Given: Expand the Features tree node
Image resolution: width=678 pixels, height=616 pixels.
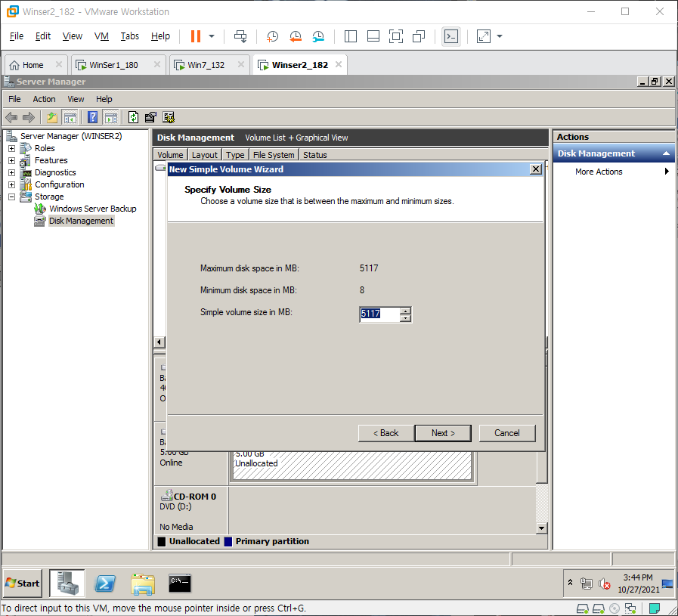Looking at the screenshot, I should (11, 160).
